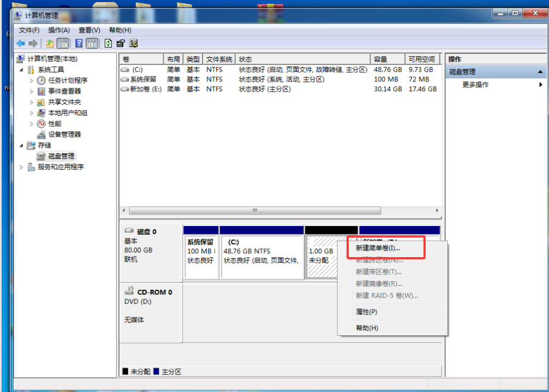Viewport: 549px width, 392px height.
Task: Select 新建简单卷(I)... from context menu
Action: click(x=378, y=248)
